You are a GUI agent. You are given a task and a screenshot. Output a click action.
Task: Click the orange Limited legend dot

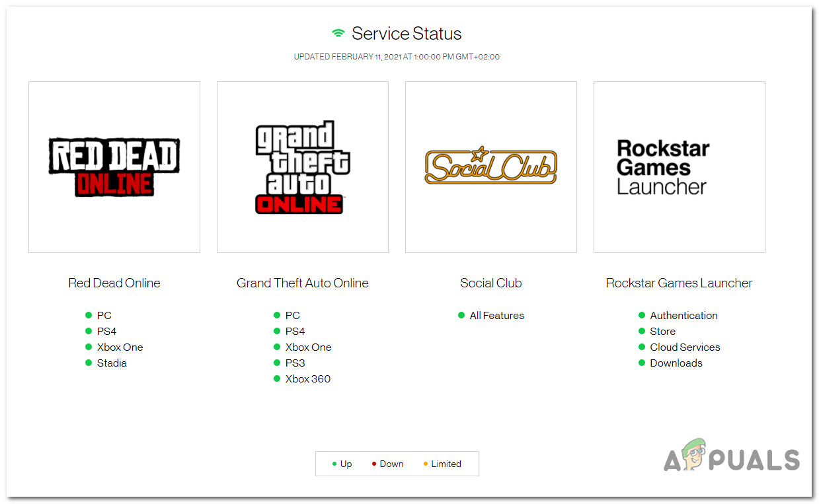[425, 464]
